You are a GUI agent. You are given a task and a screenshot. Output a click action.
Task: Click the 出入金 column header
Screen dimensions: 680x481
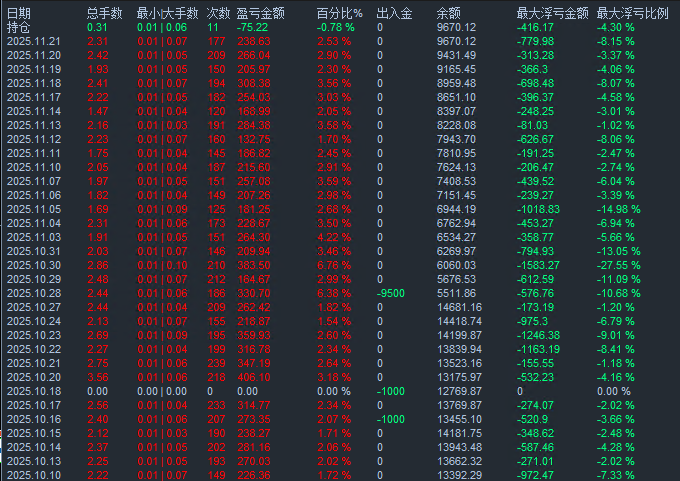pos(394,13)
